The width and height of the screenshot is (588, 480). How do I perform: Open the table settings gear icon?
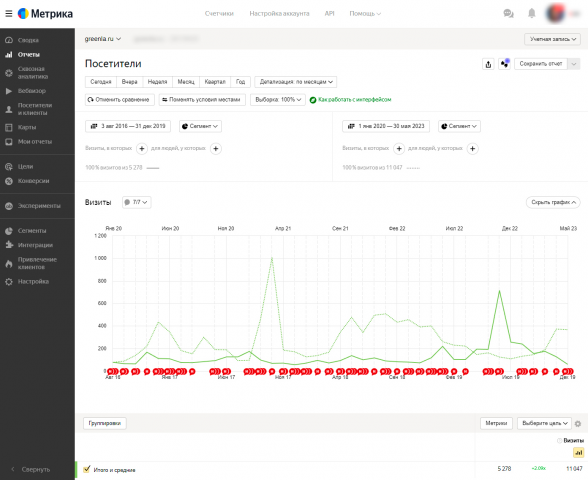click(578, 423)
